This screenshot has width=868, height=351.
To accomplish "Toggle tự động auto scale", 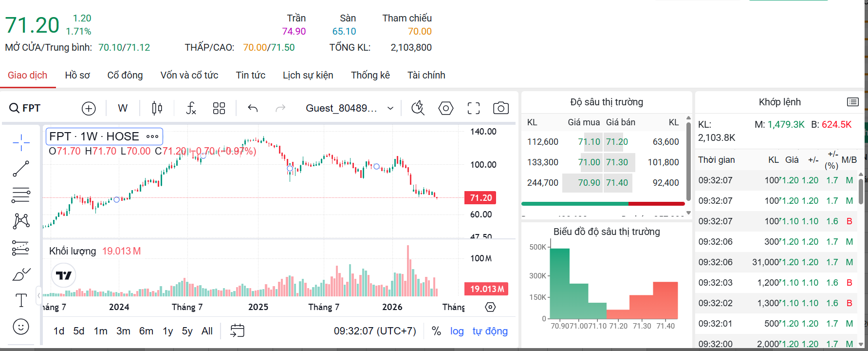I will tap(490, 331).
